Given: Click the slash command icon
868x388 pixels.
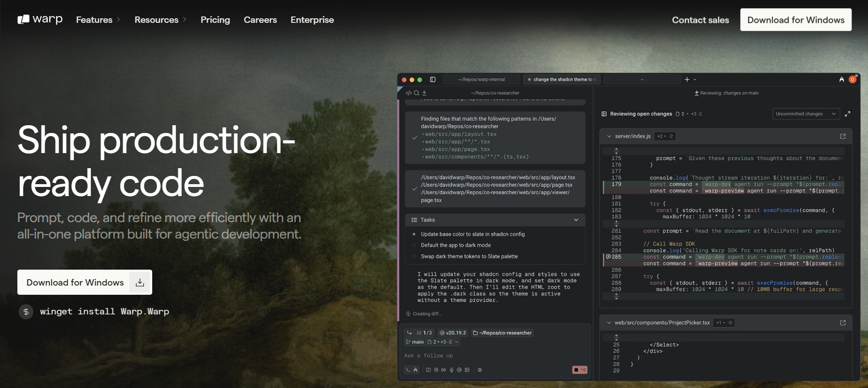Looking at the screenshot, I should 428,370.
